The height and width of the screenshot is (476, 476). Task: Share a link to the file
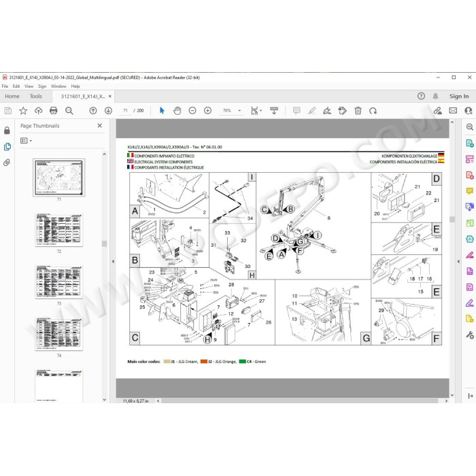tap(437, 111)
